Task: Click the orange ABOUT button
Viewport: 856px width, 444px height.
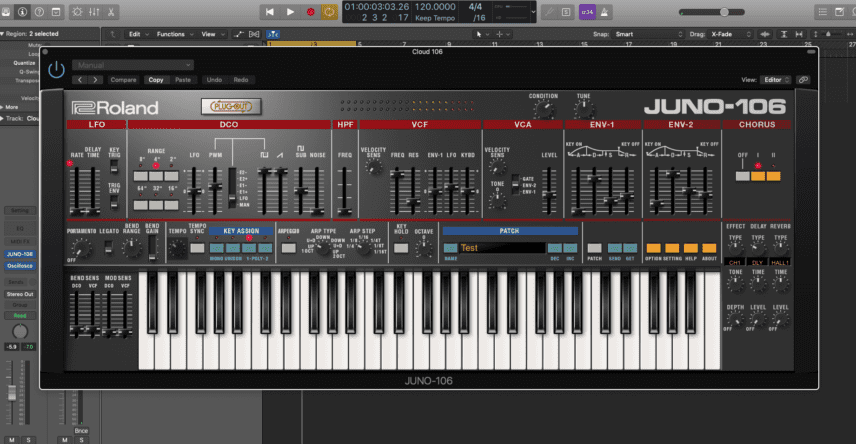Action: 709,248
